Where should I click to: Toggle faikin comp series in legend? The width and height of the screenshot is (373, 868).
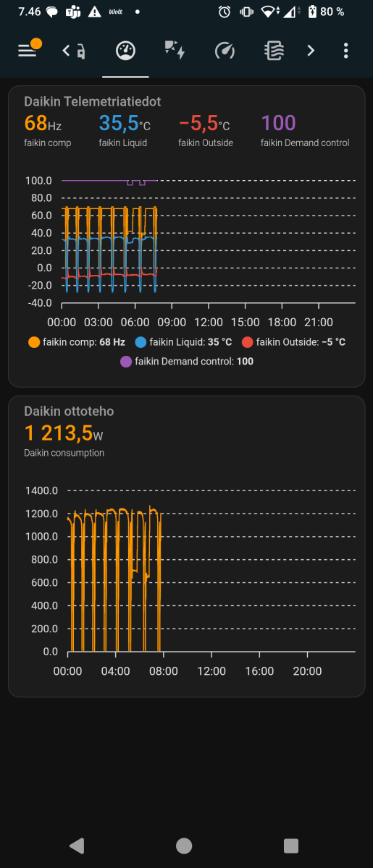tap(77, 342)
